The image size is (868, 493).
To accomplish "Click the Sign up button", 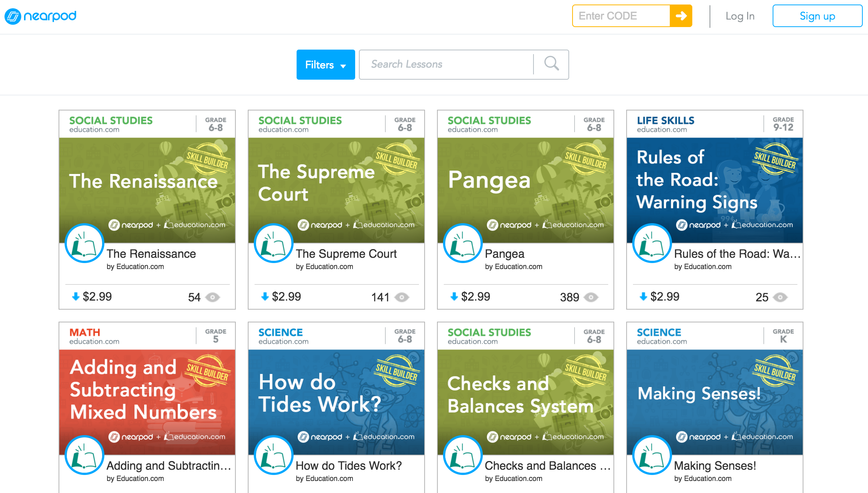I will pyautogui.click(x=817, y=16).
